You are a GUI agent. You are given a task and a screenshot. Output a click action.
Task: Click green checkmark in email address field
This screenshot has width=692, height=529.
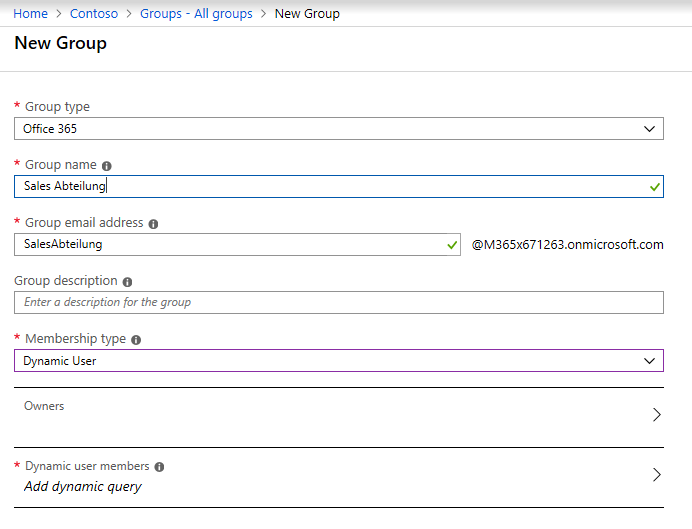[x=452, y=245]
